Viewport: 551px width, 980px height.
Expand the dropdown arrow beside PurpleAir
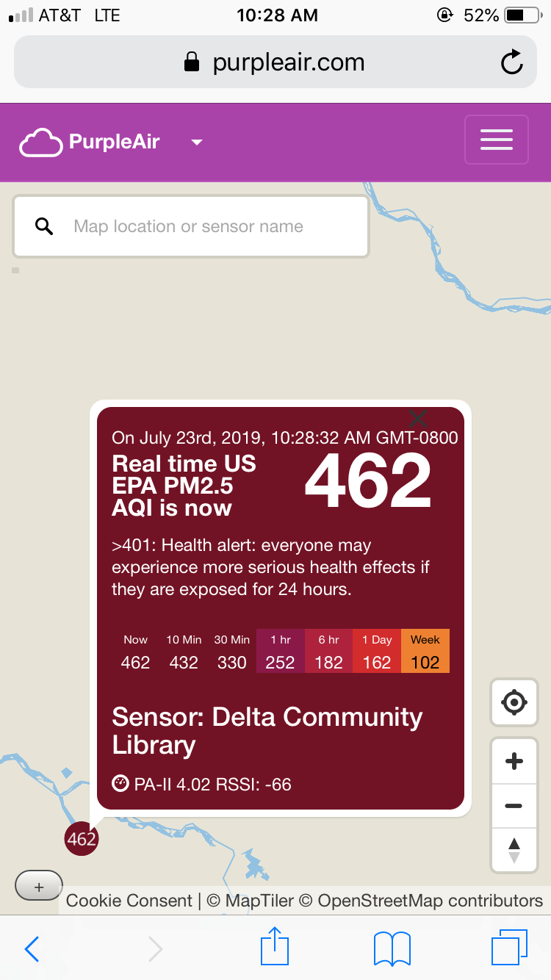[x=196, y=143]
